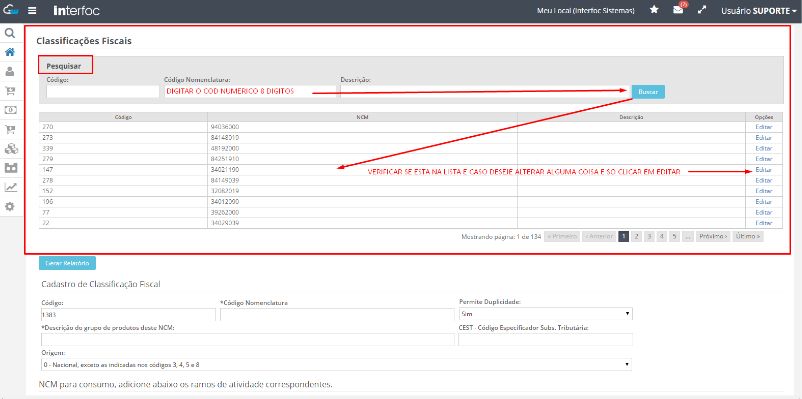Open the person/user icon in sidebar
The width and height of the screenshot is (802, 399).
pos(10,71)
